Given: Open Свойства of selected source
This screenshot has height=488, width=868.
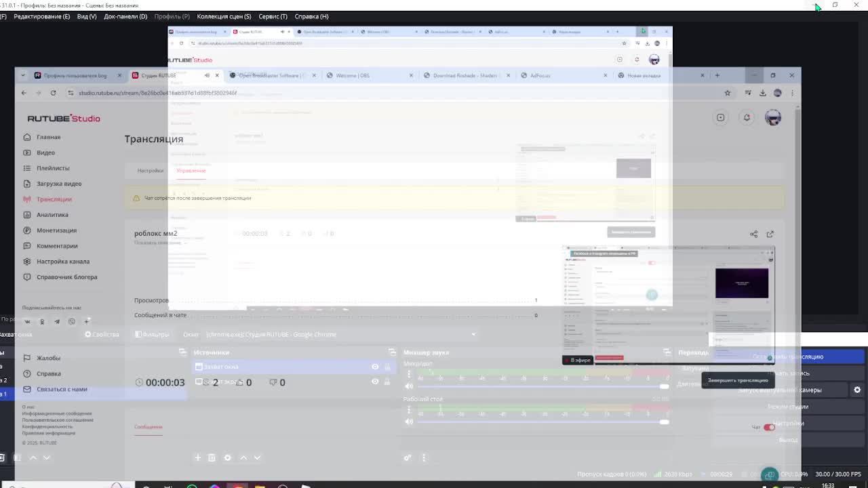Looking at the screenshot, I should (x=102, y=334).
